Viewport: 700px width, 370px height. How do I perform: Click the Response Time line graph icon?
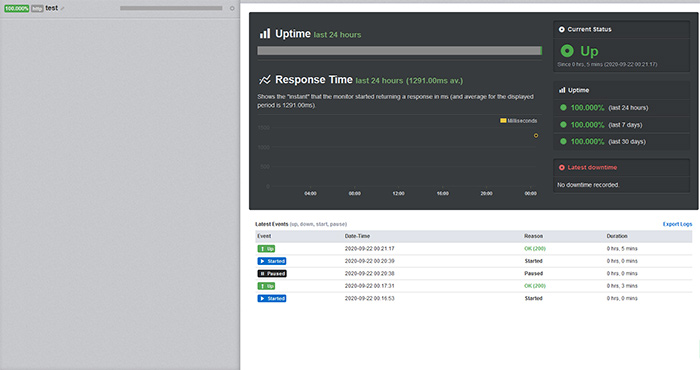[x=265, y=80]
